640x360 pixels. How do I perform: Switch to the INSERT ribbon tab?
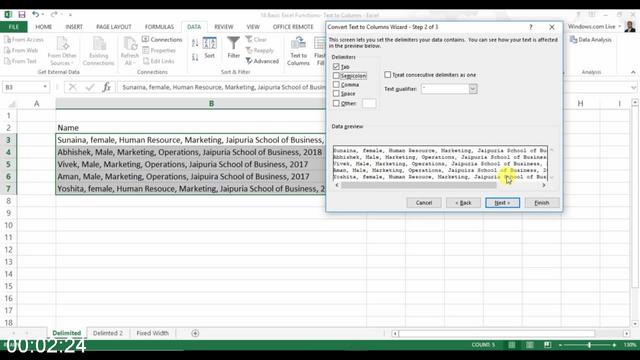pos(74,27)
